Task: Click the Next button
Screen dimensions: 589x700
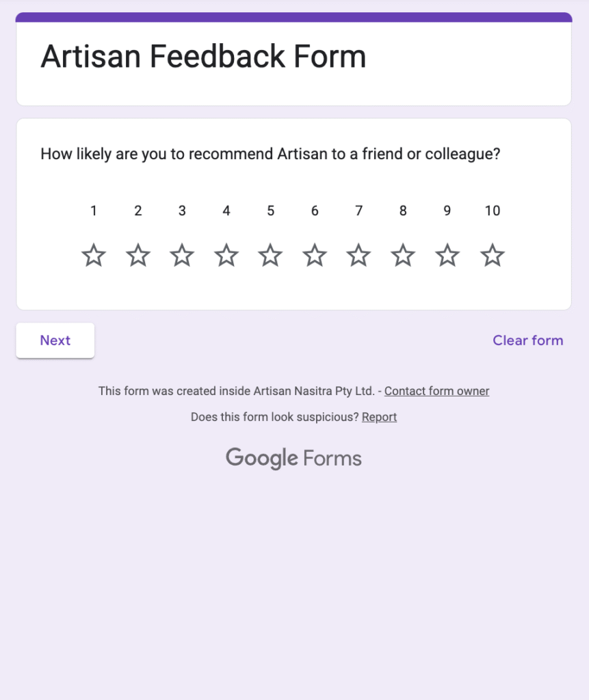Action: [55, 340]
